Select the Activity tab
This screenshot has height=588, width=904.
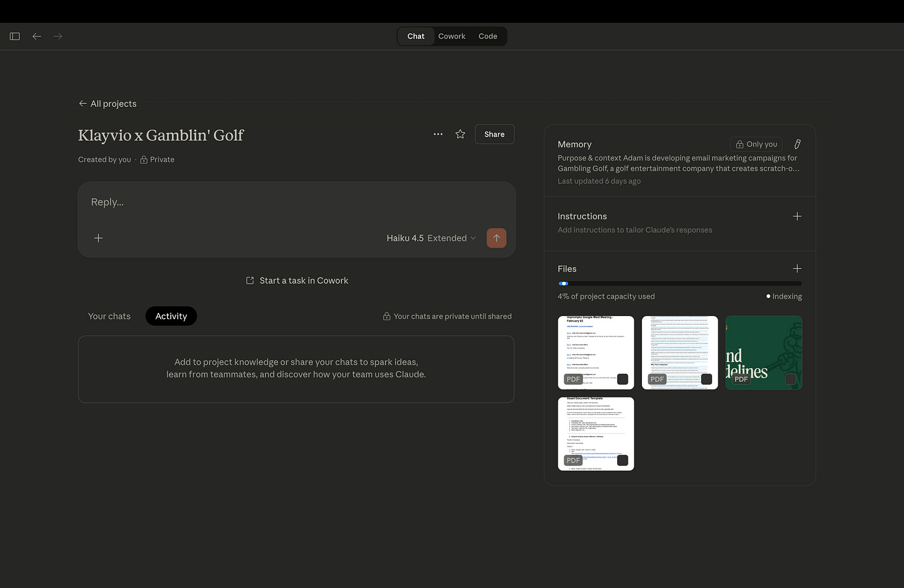[171, 316]
